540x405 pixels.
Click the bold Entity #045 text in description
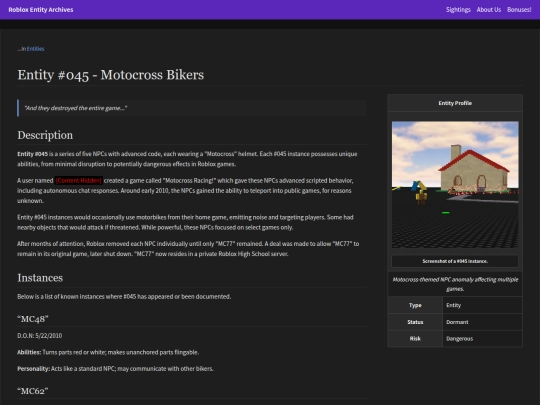click(x=32, y=154)
